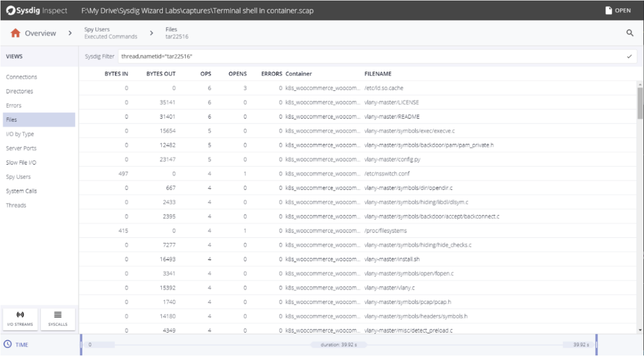The image size is (644, 357).
Task: Click the timeline left range handle
Action: (x=81, y=345)
